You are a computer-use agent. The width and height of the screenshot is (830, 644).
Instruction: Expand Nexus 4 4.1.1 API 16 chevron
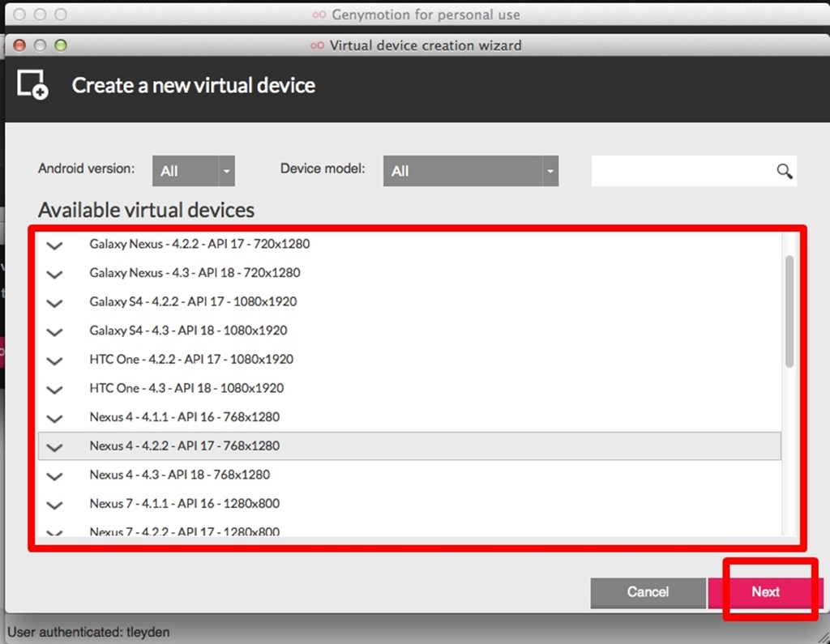tap(54, 418)
